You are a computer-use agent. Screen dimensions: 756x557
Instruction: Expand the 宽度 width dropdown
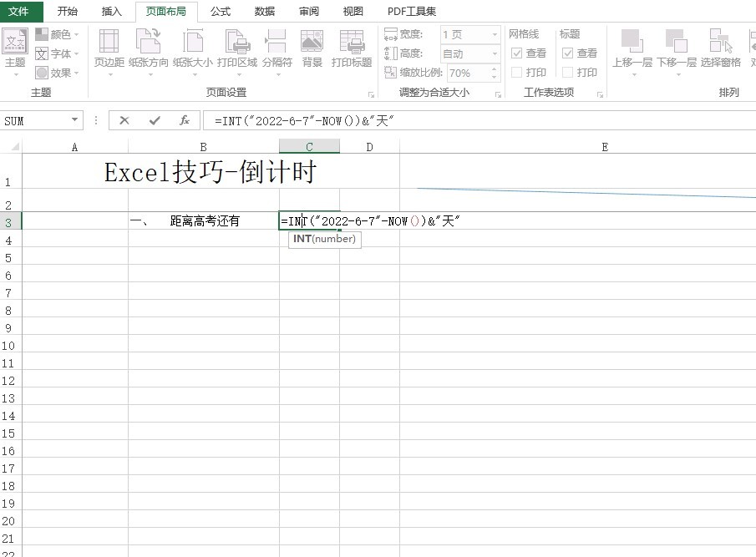pyautogui.click(x=495, y=34)
